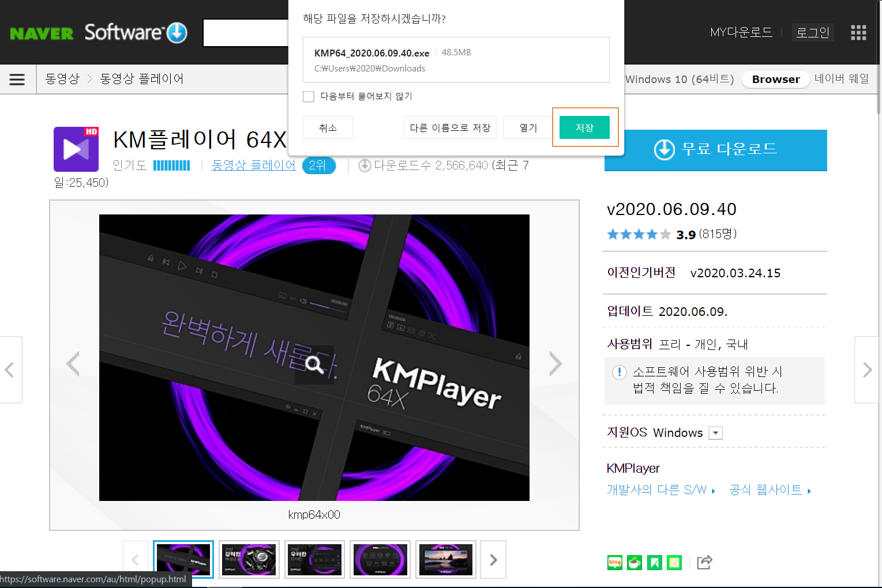
Task: Click 2위 ranking badge
Action: click(319, 165)
